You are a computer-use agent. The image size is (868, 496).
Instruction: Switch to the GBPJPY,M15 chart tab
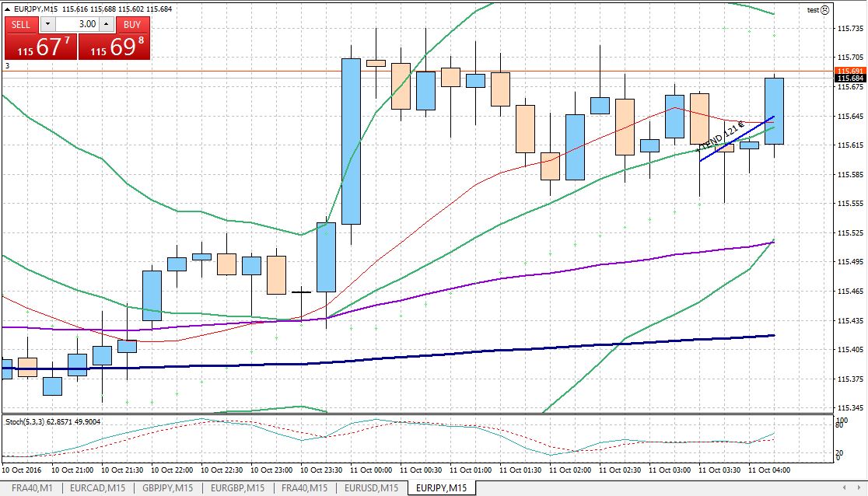click(x=168, y=488)
